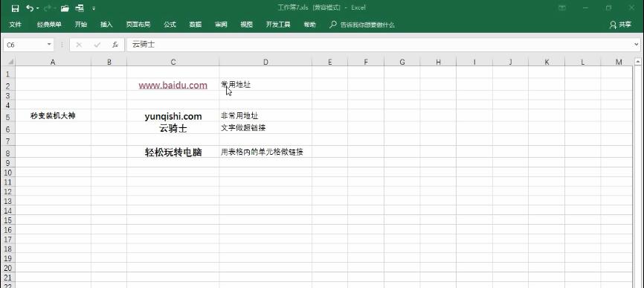Click the vertical scrollbar up arrow
This screenshot has height=288, width=644.
(637, 63)
